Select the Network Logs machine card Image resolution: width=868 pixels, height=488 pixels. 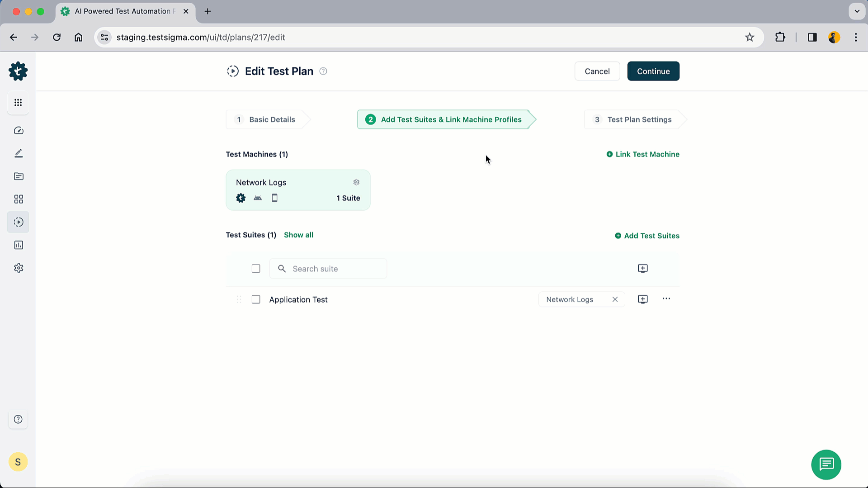click(298, 190)
